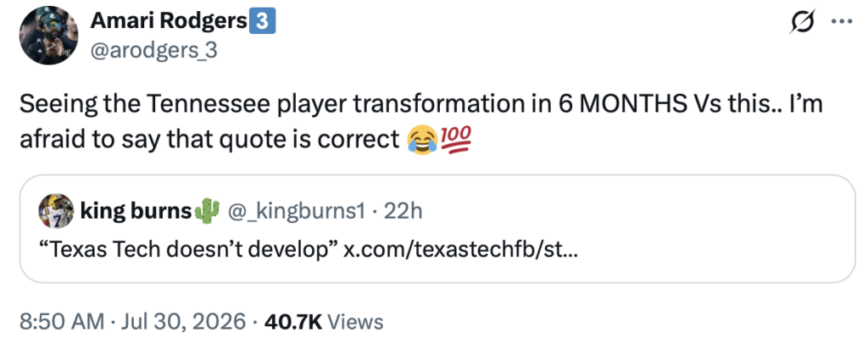
Task: Open the quoted tweet card
Action: [438, 229]
